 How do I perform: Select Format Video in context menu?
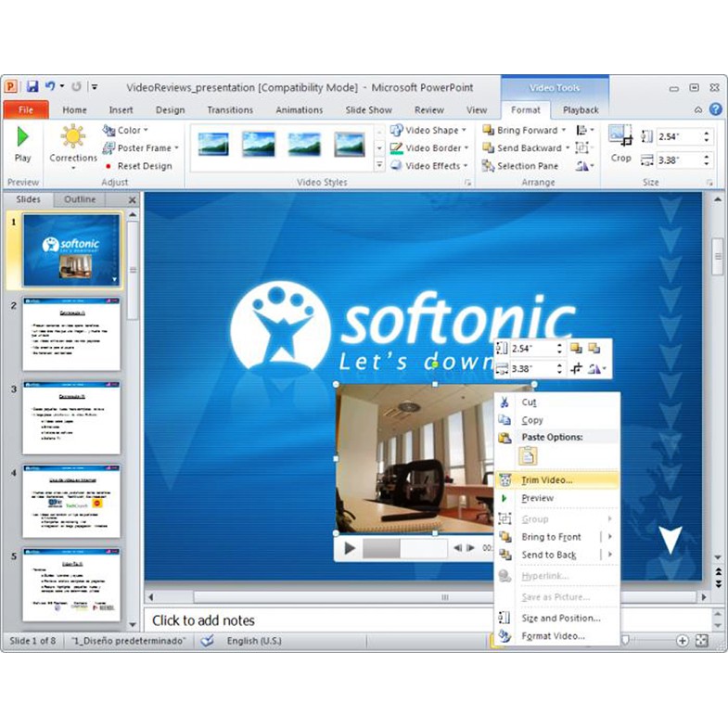click(x=553, y=636)
